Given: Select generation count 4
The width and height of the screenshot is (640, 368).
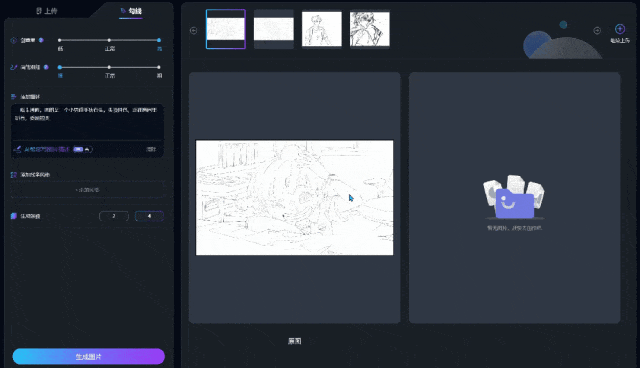Looking at the screenshot, I should (149, 216).
